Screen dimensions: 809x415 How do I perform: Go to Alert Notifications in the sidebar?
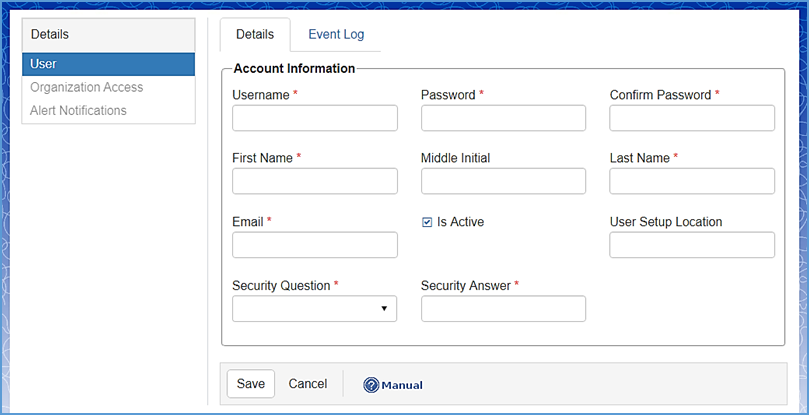(x=79, y=110)
